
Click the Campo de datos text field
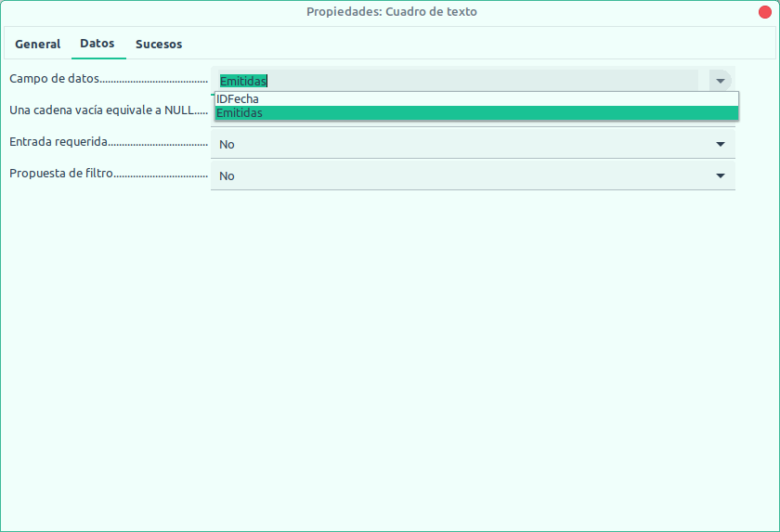458,81
